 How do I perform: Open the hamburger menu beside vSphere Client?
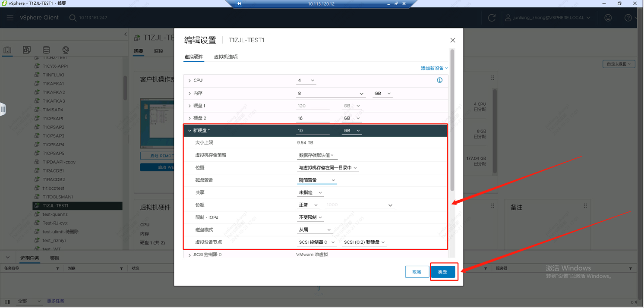(10, 18)
